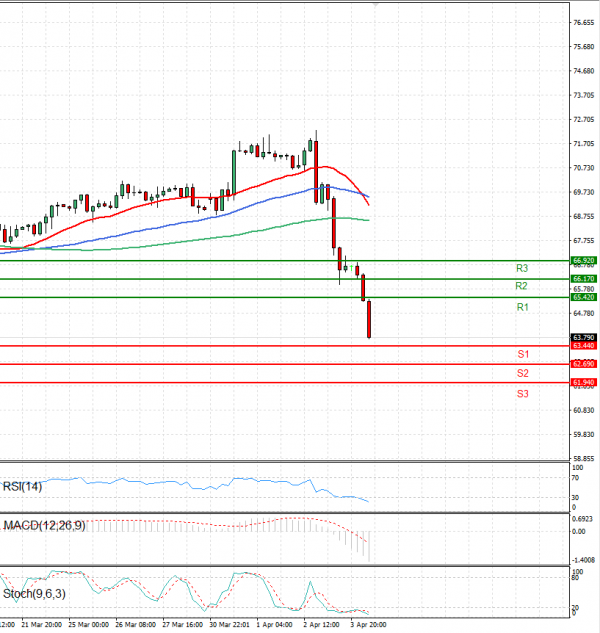The image size is (600, 633).
Task: Select the S2 support label
Action: (523, 373)
